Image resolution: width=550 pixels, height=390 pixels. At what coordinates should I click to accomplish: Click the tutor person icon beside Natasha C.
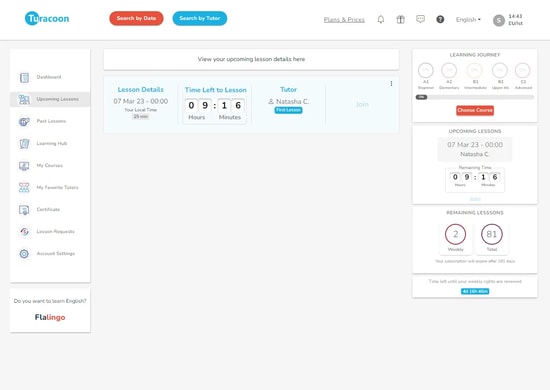(x=271, y=101)
